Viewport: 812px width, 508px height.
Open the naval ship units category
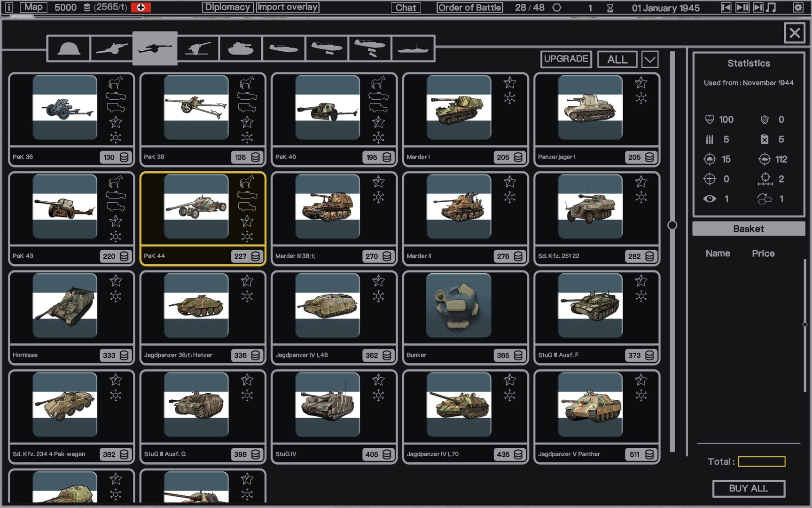coord(413,48)
